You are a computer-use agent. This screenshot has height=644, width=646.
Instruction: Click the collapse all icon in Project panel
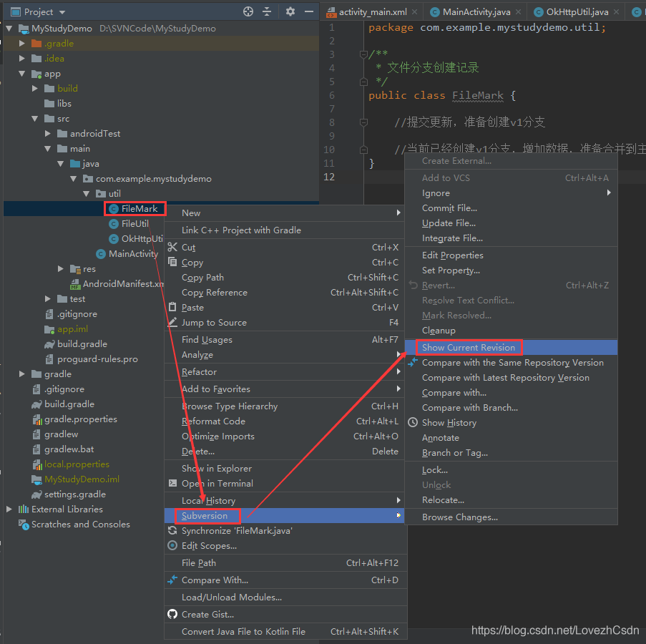267,11
